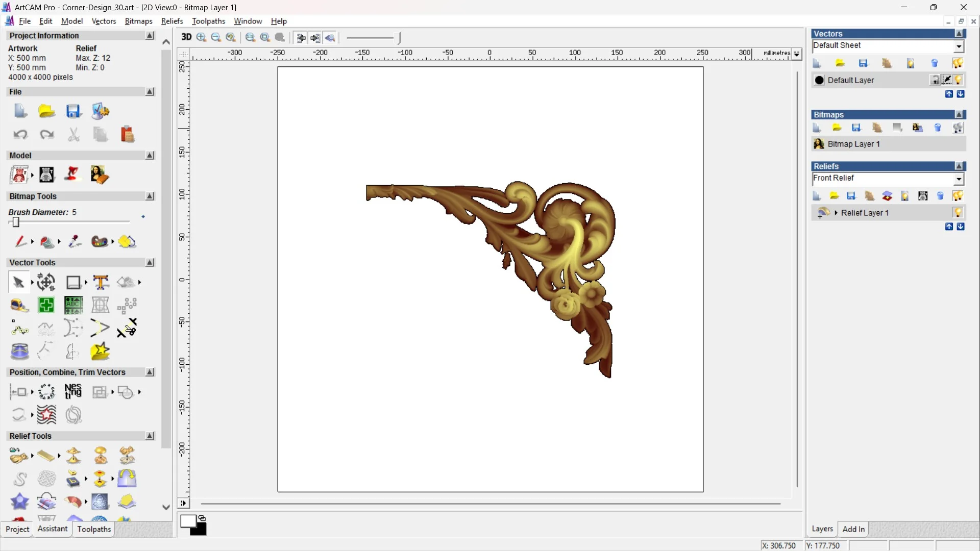
Task: Click the 3D view button
Action: 186,37
